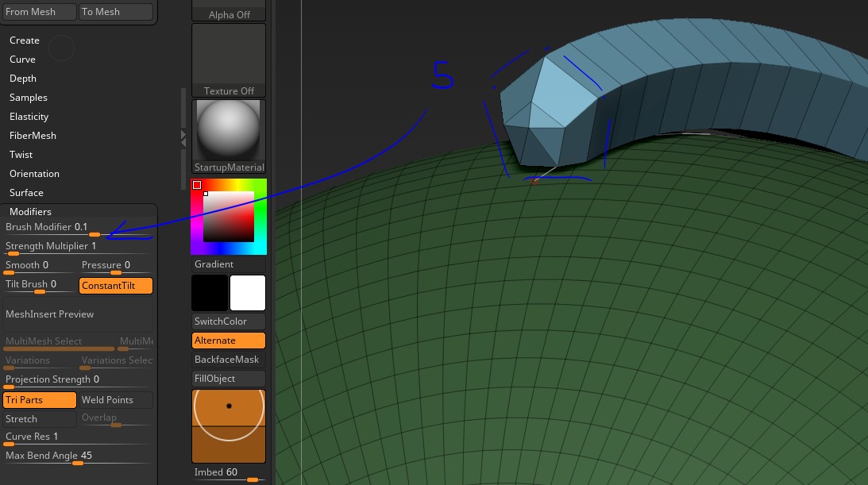The image size is (868, 485).
Task: Click the Overlap slider
Action: (x=116, y=419)
